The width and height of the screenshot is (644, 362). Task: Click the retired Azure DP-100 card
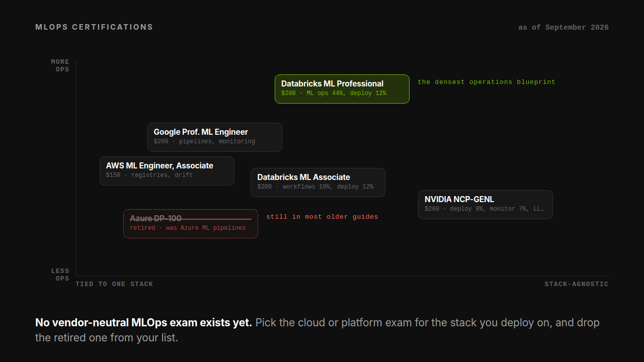pos(191,224)
